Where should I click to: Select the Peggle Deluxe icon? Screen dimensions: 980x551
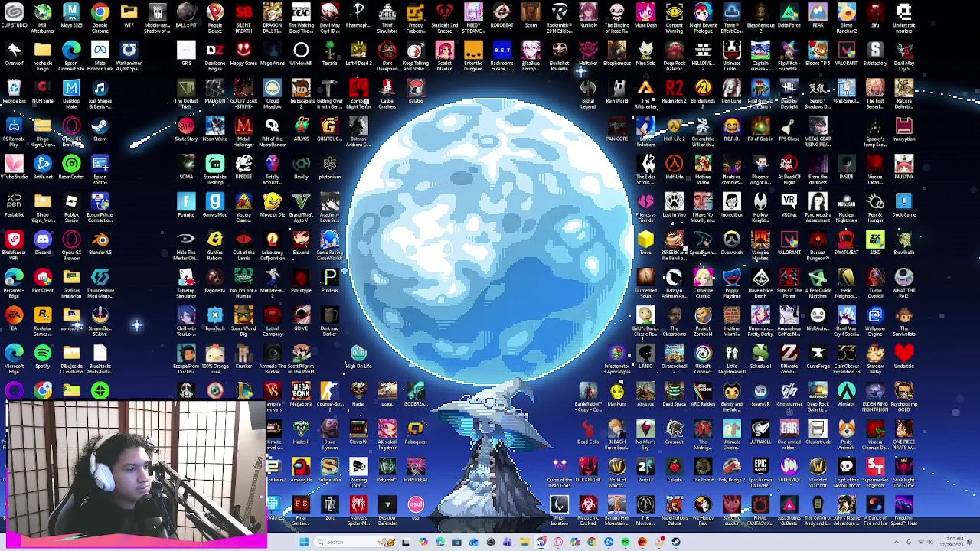pyautogui.click(x=215, y=17)
